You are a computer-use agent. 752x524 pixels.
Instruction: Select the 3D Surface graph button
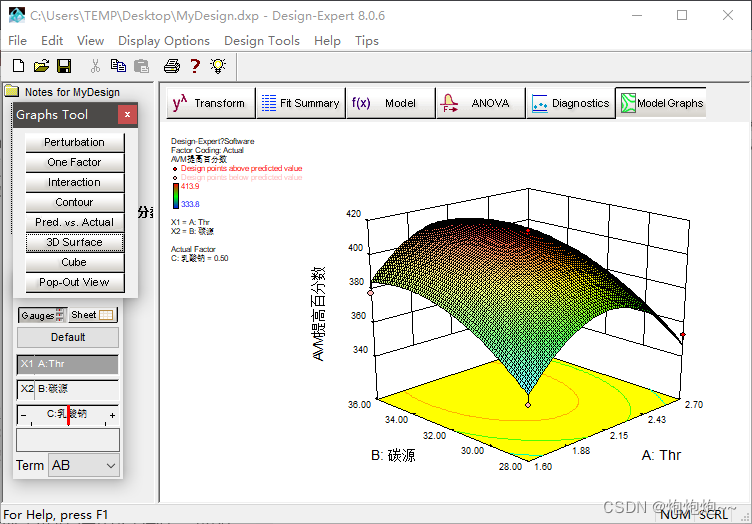click(x=74, y=243)
